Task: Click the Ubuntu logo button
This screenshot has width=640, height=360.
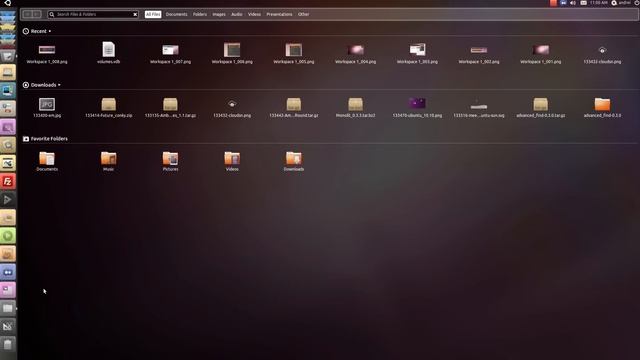Action: point(7,3)
